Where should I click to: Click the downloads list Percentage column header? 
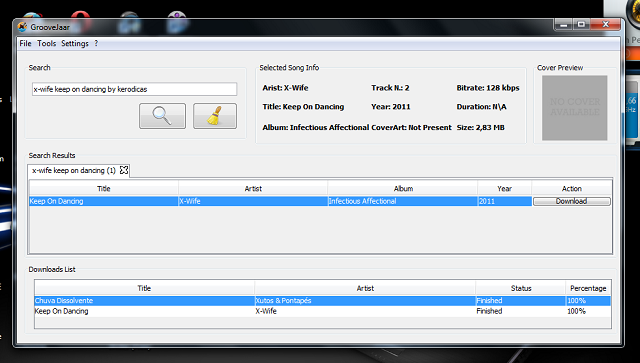[x=588, y=288]
